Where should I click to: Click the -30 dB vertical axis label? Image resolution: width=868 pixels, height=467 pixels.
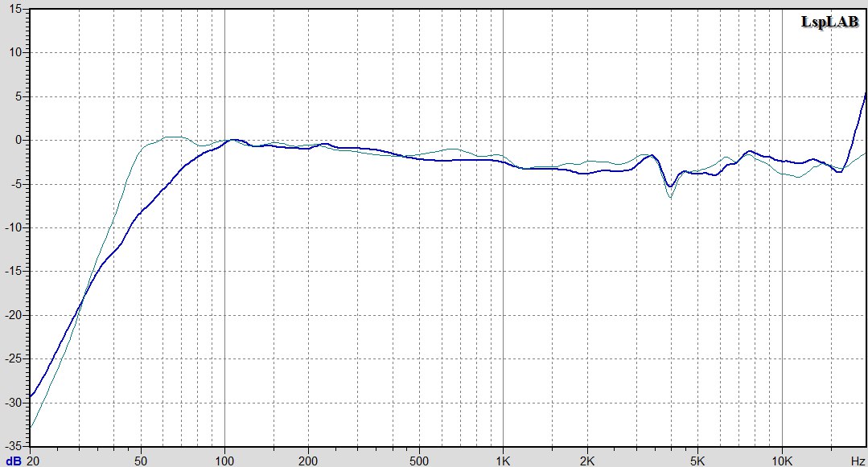click(x=14, y=403)
